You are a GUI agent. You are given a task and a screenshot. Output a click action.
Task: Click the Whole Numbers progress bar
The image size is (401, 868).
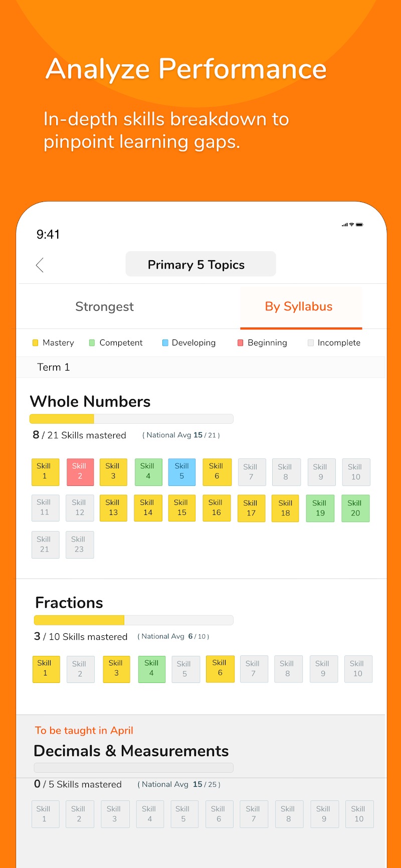click(131, 419)
